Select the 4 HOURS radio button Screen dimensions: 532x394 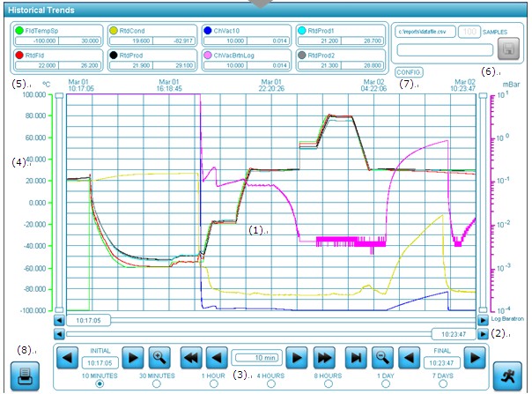point(270,383)
